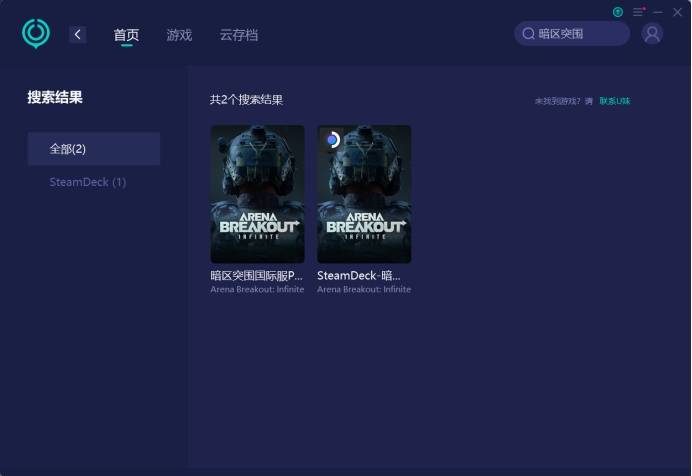Image resolution: width=692 pixels, height=476 pixels.
Task: Close the accelerator window
Action: tap(677, 12)
